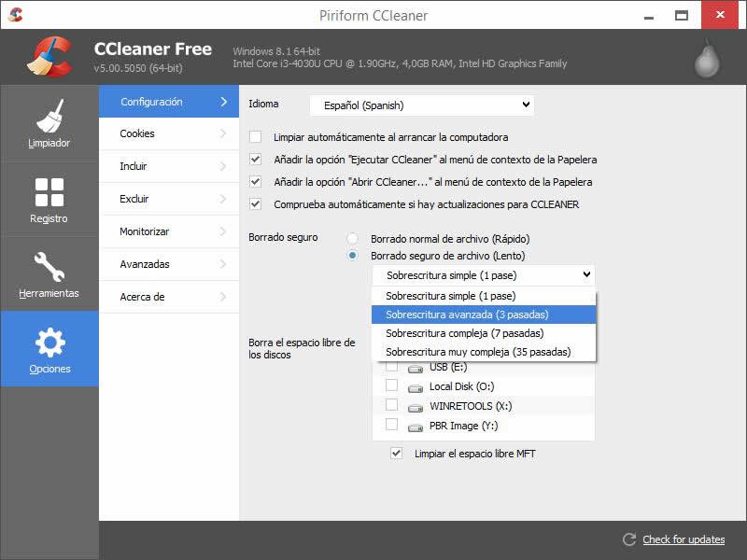Click the "CCleaner Free" heading
The height and width of the screenshot is (560, 747).
coord(153,49)
